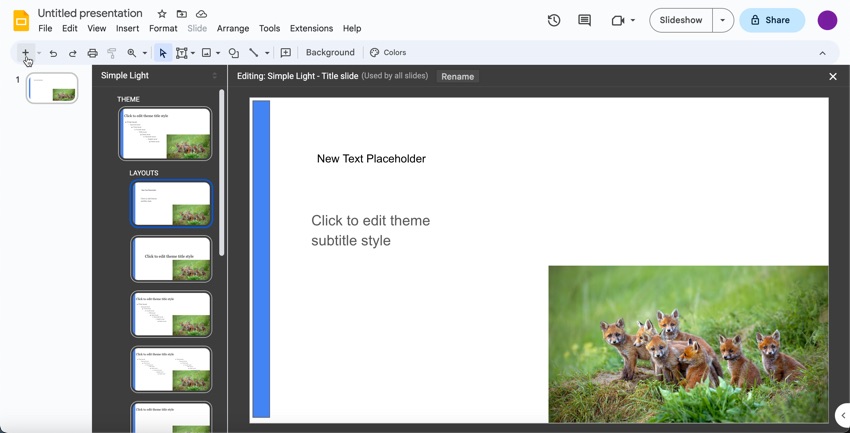Open the View menu
The height and width of the screenshot is (433, 850).
(x=97, y=28)
